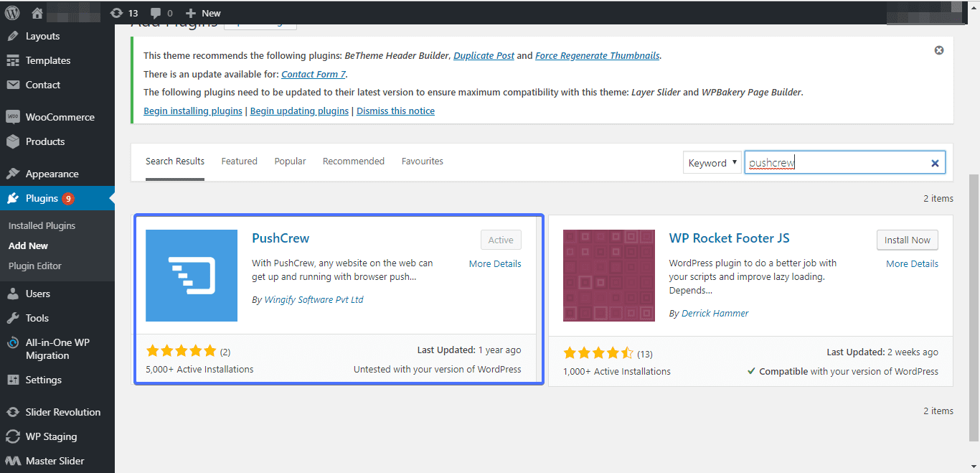Click the WordPress logo icon
This screenshot has height=473, width=980.
click(12, 13)
